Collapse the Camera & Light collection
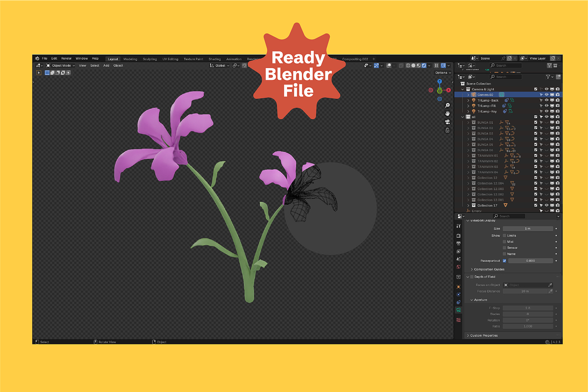 [463, 89]
